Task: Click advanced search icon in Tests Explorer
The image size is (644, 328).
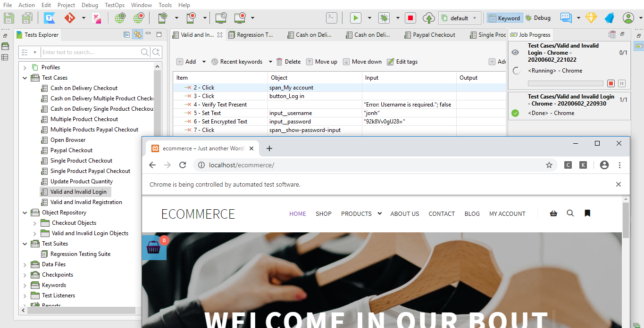Action: pyautogui.click(x=156, y=52)
